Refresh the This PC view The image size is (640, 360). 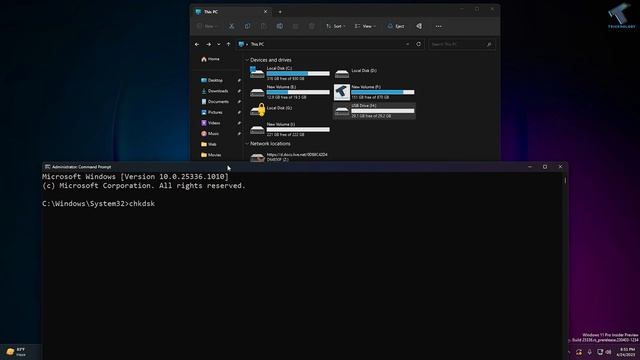[418, 44]
